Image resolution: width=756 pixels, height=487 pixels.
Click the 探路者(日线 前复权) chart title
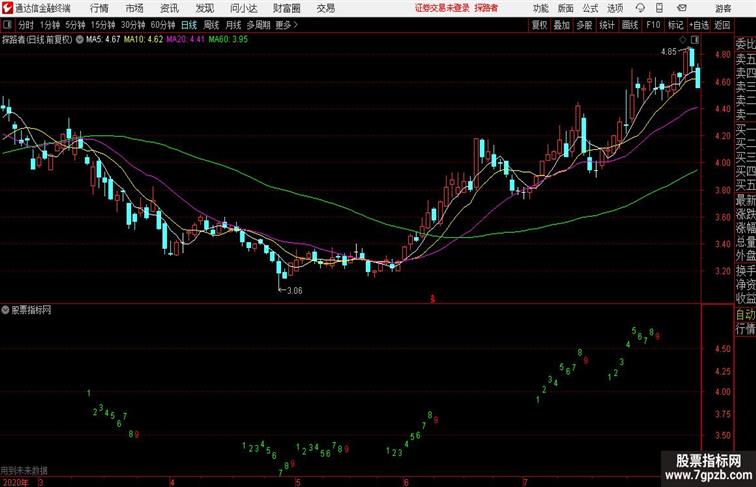37,40
